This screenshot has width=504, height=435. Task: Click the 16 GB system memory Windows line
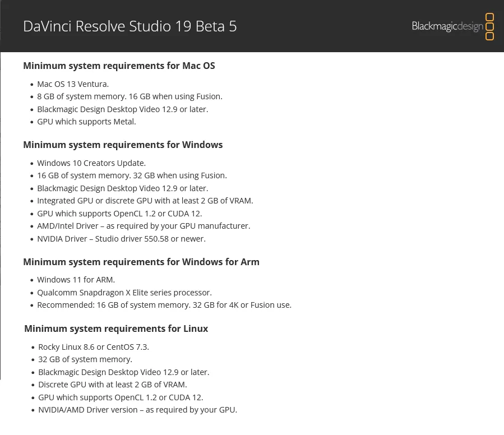(x=132, y=175)
